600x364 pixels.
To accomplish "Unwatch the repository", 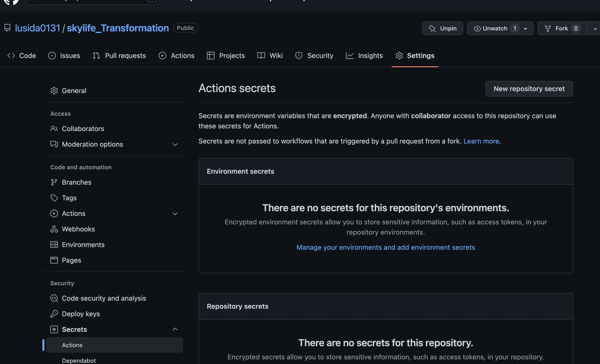I will (x=491, y=29).
